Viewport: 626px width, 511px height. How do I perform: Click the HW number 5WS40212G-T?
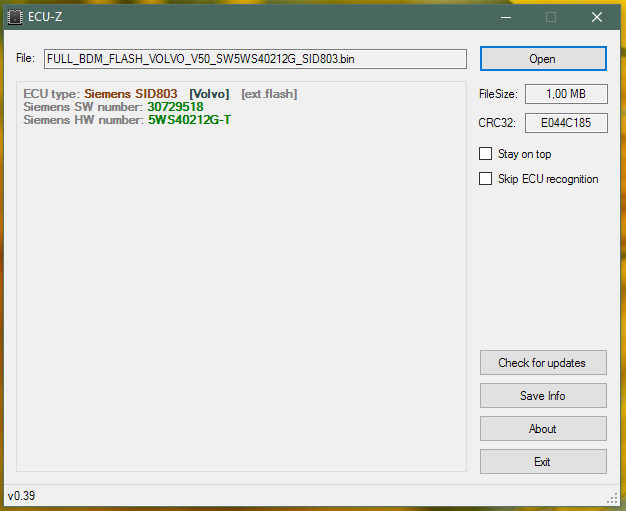click(189, 120)
